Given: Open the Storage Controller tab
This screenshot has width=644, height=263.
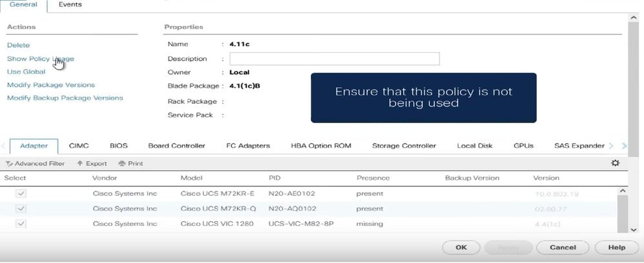Looking at the screenshot, I should (404, 146).
